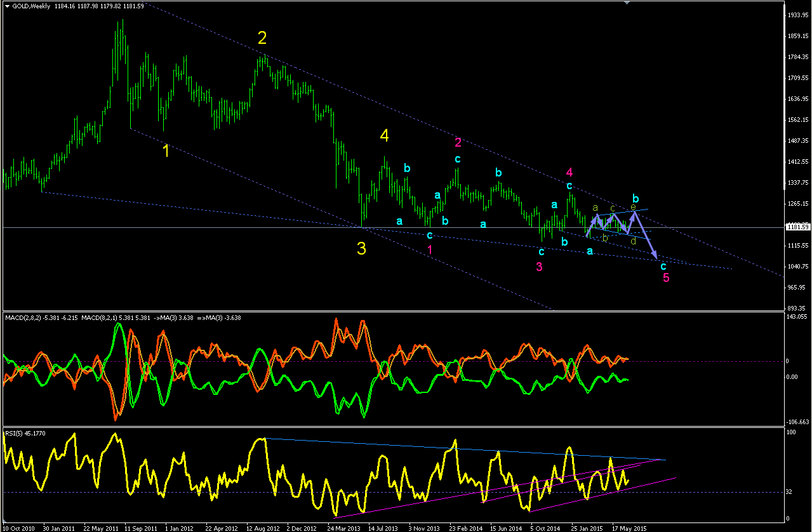The height and width of the screenshot is (532, 812).
Task: Click the MACD(2,8,2) indicator label
Action: pos(23,317)
